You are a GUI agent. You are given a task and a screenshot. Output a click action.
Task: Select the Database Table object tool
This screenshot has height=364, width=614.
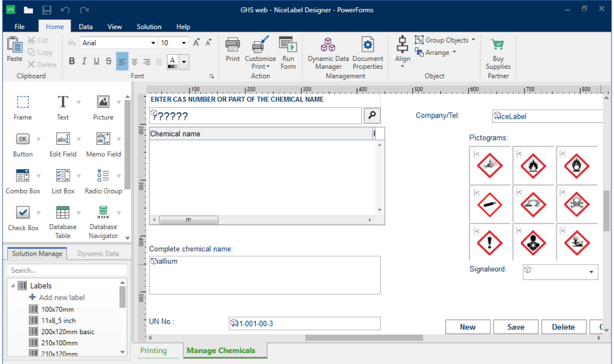pyautogui.click(x=63, y=222)
